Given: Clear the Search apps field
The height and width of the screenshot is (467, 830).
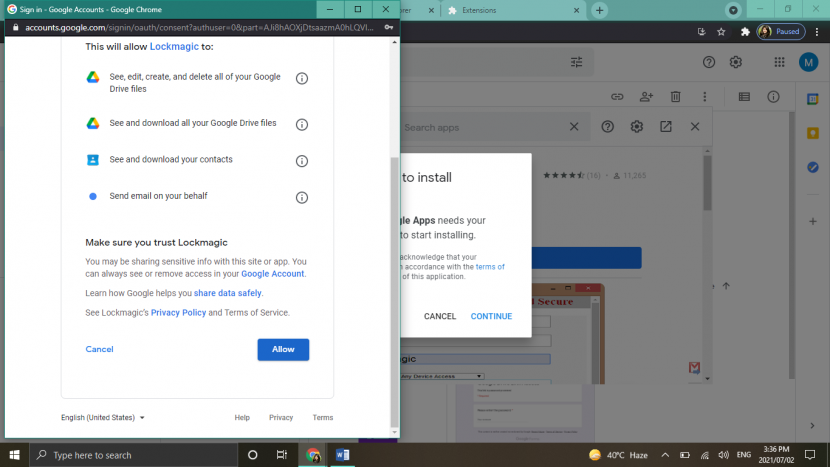Looking at the screenshot, I should pyautogui.click(x=574, y=127).
